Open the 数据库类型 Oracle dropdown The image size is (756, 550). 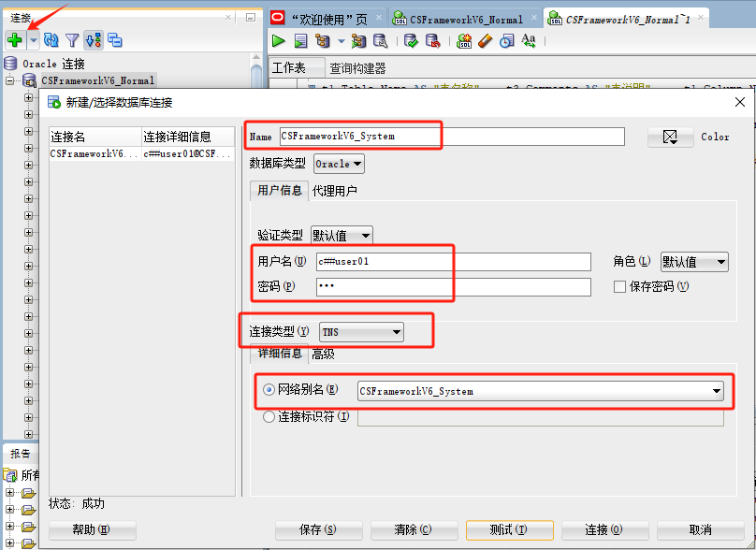[339, 164]
